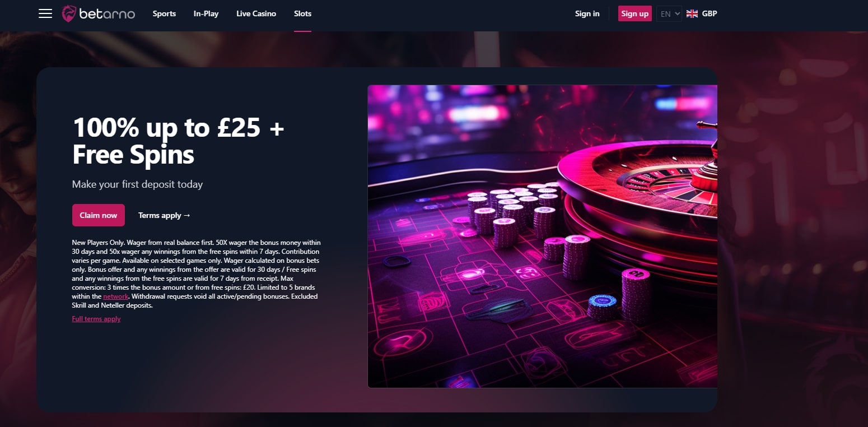Click the Sign in link
This screenshot has width=868, height=427.
(x=587, y=13)
